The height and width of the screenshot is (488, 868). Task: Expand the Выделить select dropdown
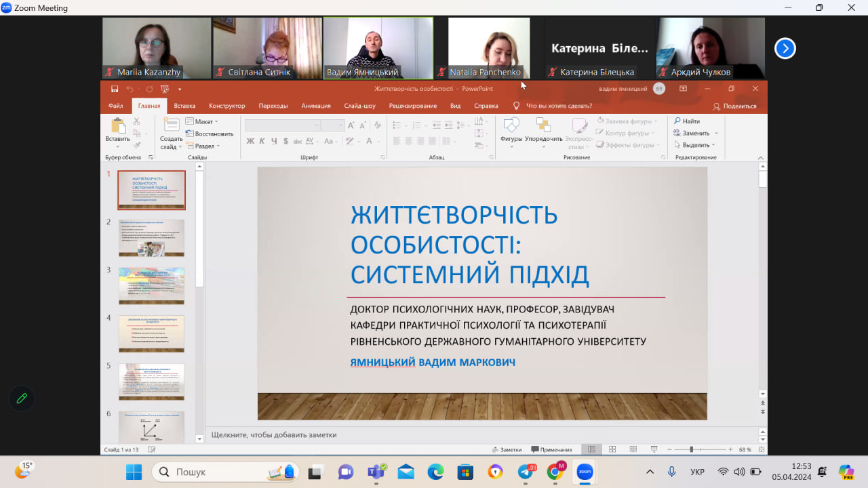tap(695, 145)
